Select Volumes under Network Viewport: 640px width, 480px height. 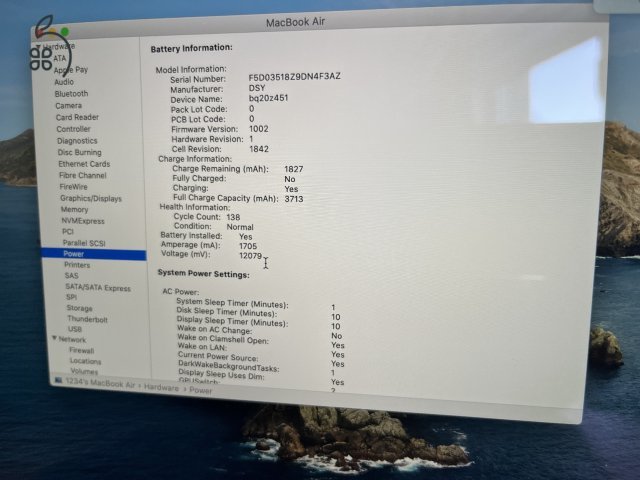point(84,371)
